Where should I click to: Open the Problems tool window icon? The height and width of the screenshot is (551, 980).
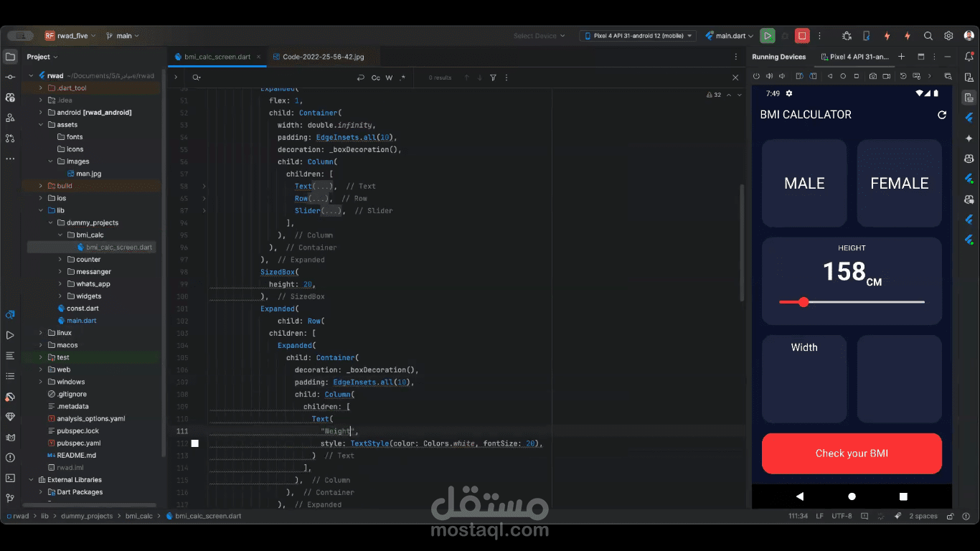(x=10, y=457)
